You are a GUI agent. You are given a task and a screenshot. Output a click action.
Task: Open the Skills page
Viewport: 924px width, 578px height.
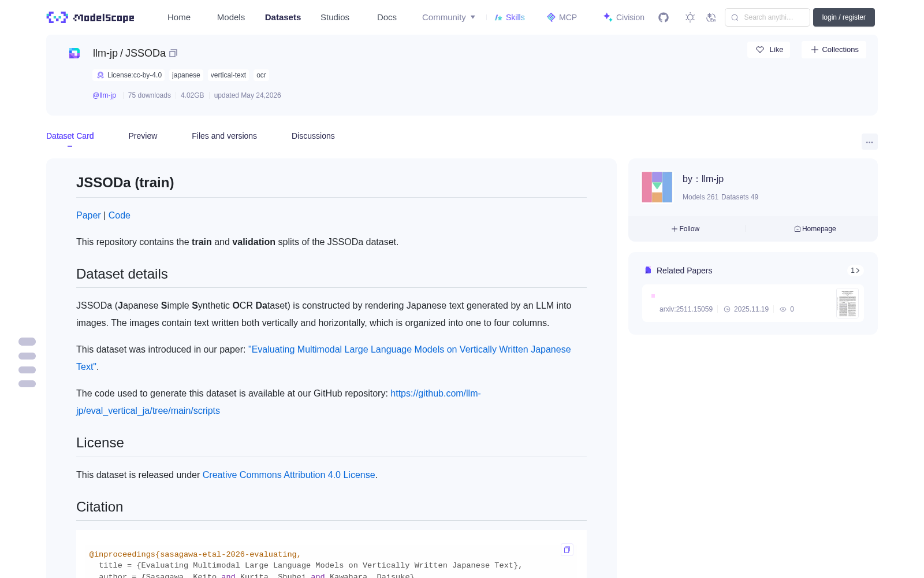[510, 17]
